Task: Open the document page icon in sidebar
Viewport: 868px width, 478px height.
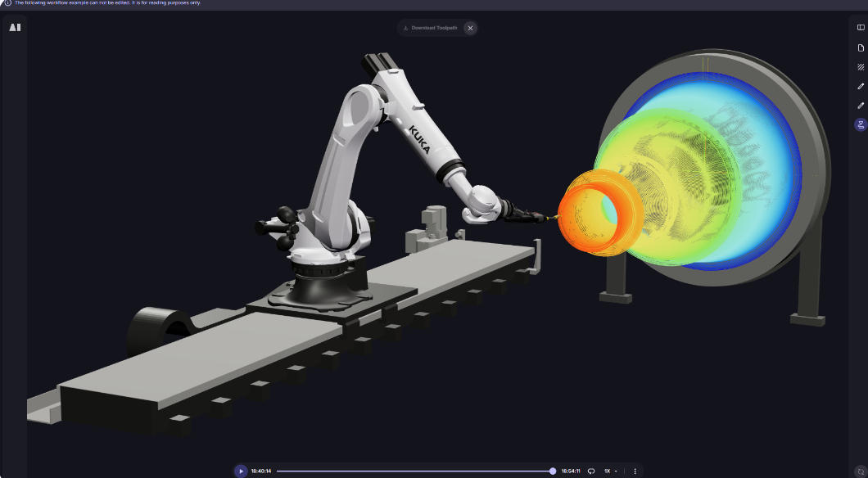Action: click(x=861, y=47)
